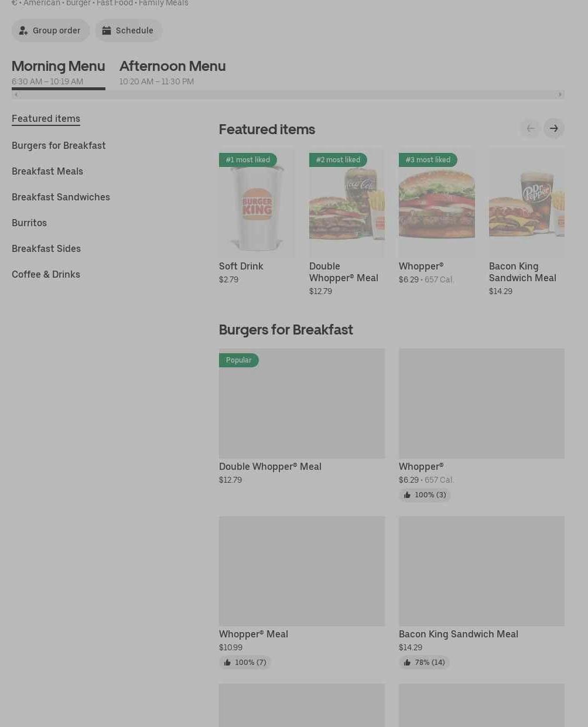
Task: Jump to Breakfast Sandwiches section
Action: pyautogui.click(x=61, y=197)
